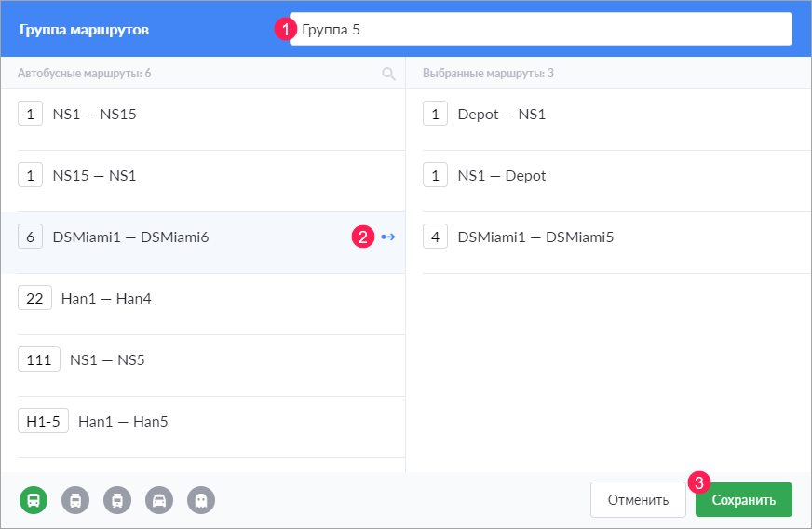Viewport: 812px width, 529px height.
Task: Click the tram icon left of the taxi icon
Action: pyautogui.click(x=117, y=500)
